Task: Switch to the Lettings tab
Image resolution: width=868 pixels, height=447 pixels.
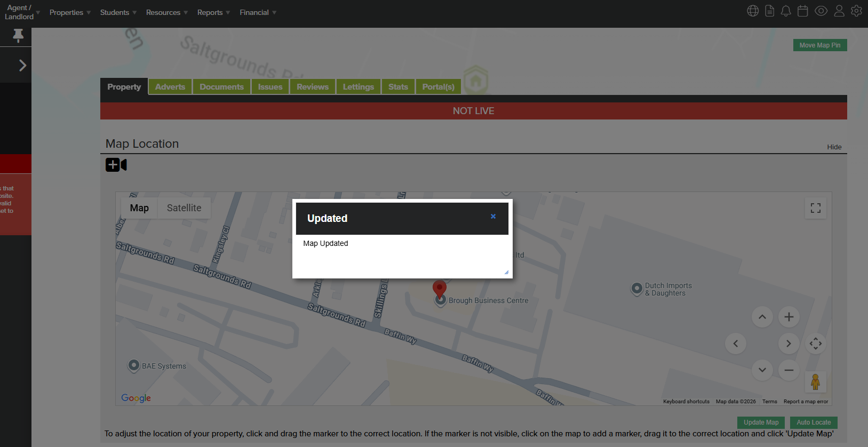Action: 358,87
